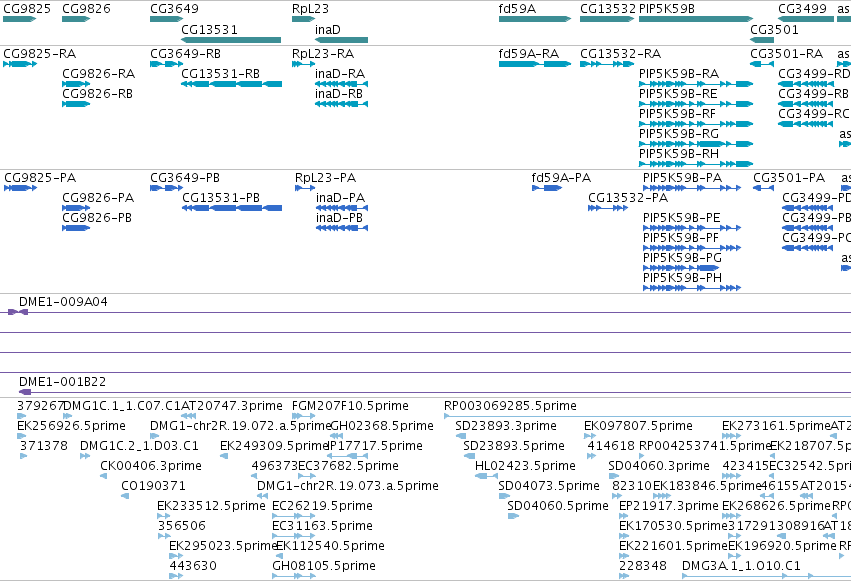Click transcript PIP5K59B-RF
The image size is (851, 581).
[678, 114]
